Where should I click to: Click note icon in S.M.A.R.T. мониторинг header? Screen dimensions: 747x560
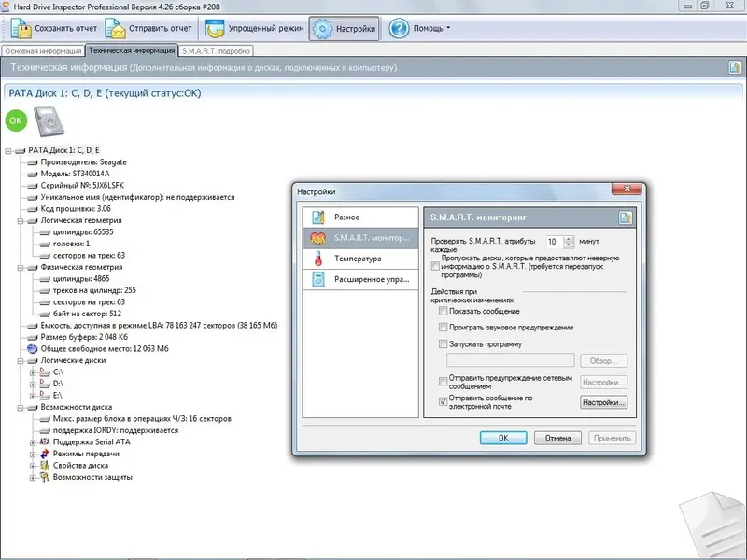(x=625, y=217)
